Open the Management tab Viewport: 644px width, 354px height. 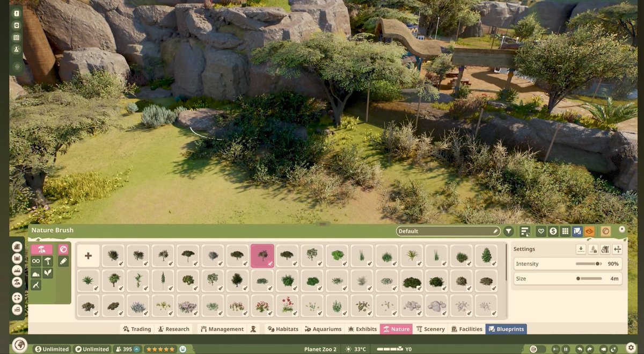[x=222, y=329]
